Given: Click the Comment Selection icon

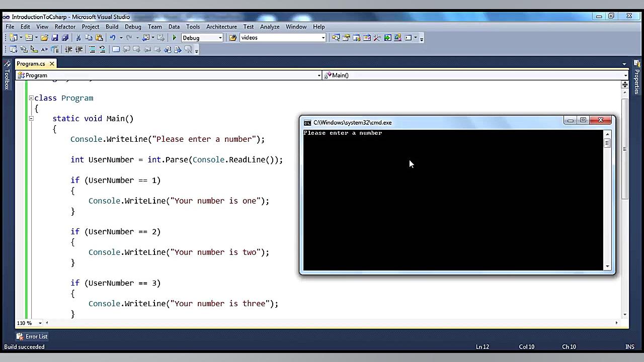Looking at the screenshot, I should pyautogui.click(x=93, y=49).
